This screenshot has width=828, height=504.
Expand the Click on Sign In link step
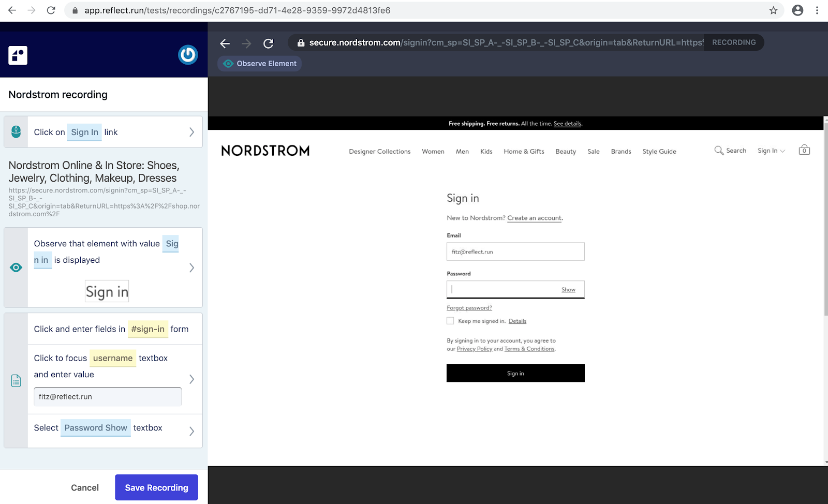[191, 131]
